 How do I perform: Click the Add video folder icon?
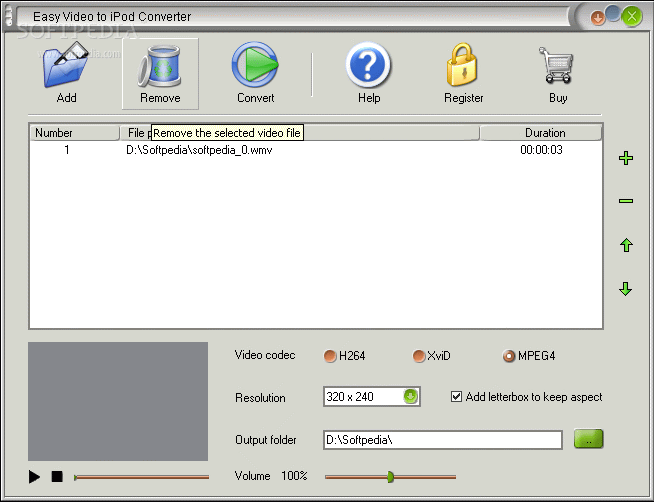[x=66, y=65]
